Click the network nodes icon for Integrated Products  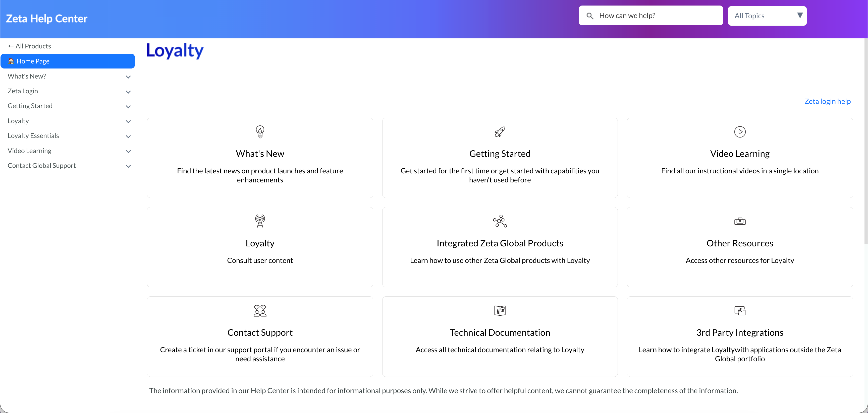[x=500, y=221]
